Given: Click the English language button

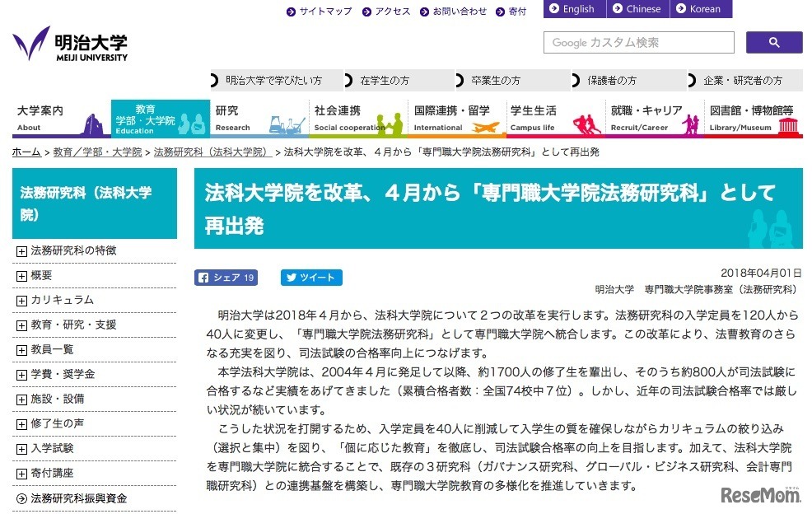Looking at the screenshot, I should pyautogui.click(x=573, y=9).
